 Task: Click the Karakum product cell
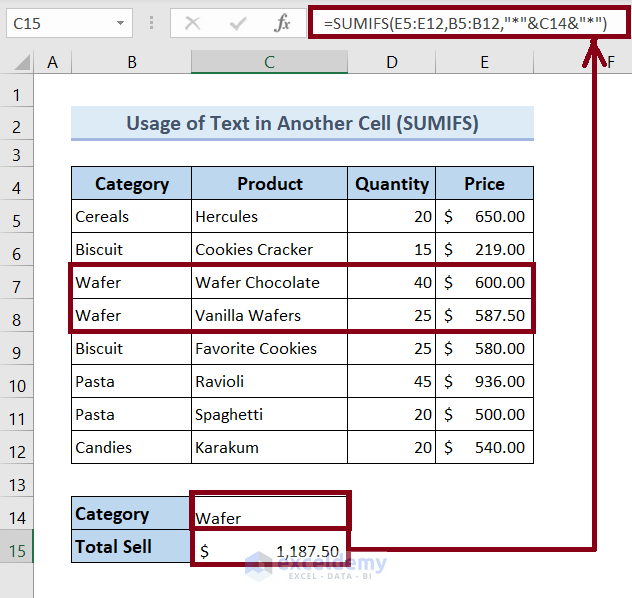click(x=269, y=448)
